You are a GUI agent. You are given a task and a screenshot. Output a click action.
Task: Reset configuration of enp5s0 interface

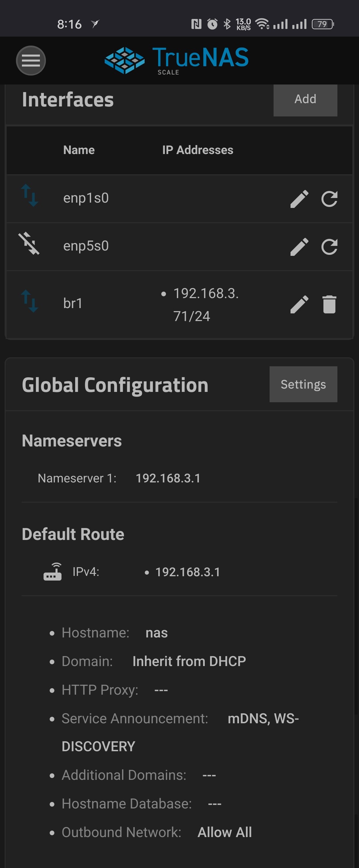coord(329,247)
